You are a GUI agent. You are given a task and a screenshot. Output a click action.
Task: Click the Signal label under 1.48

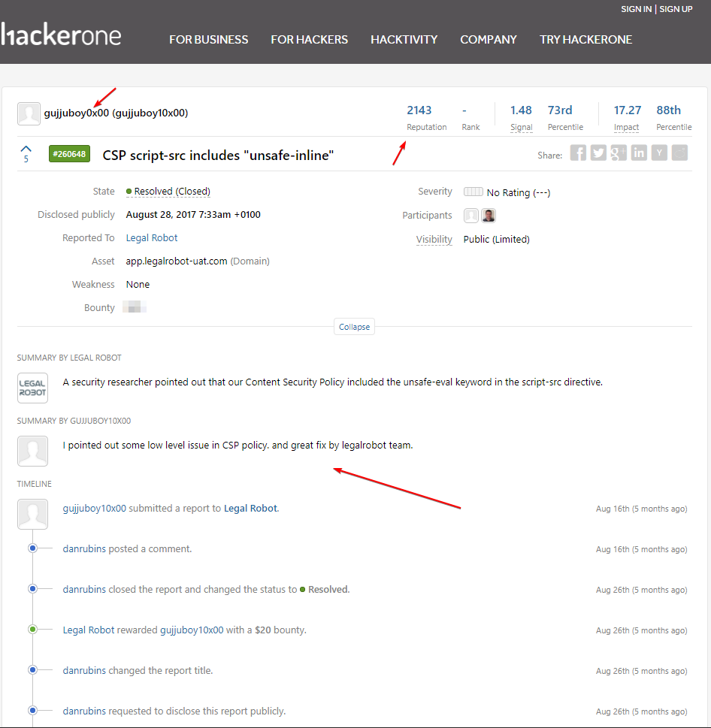[x=521, y=127]
